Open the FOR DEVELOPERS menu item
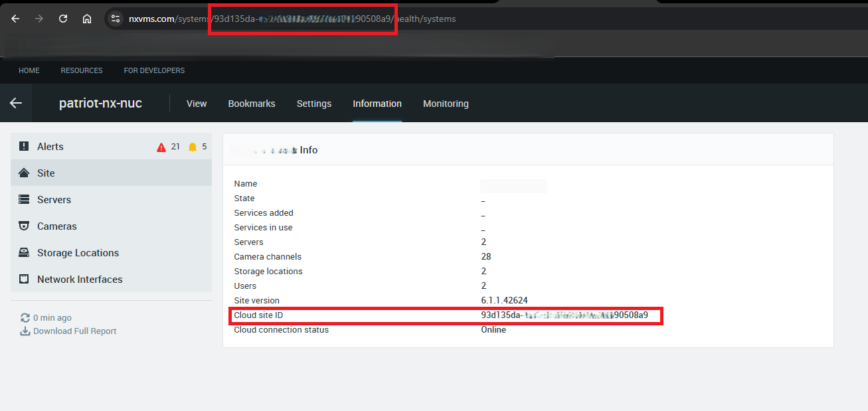The image size is (868, 411). pos(154,70)
